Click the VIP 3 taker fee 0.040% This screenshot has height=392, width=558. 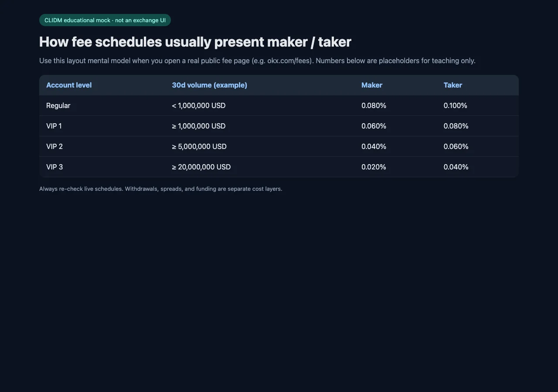pos(456,167)
